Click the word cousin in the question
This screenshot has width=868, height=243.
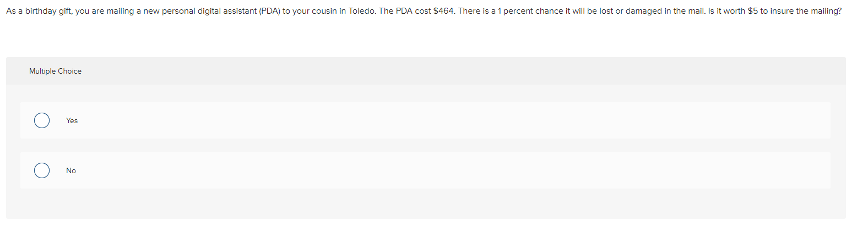click(324, 11)
